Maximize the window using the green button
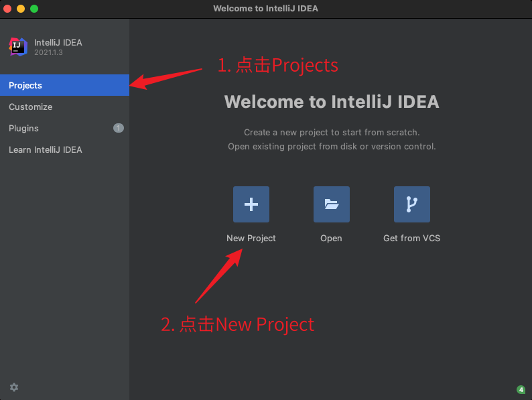 coord(34,9)
